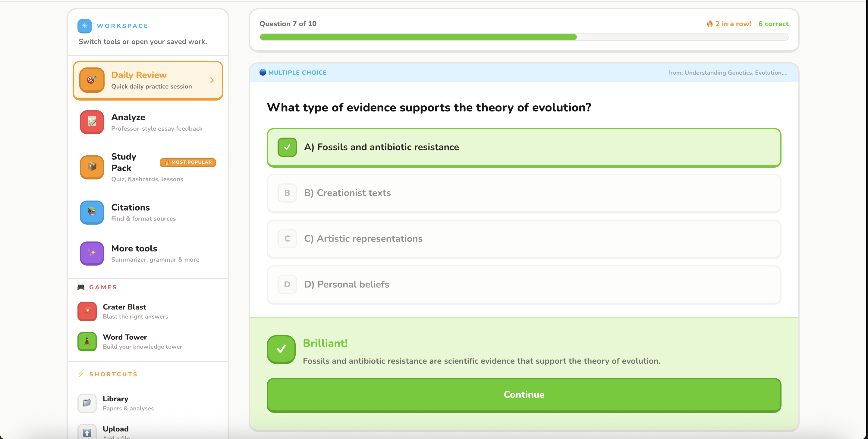
Task: Open the More tools menu entry
Action: coord(148,253)
